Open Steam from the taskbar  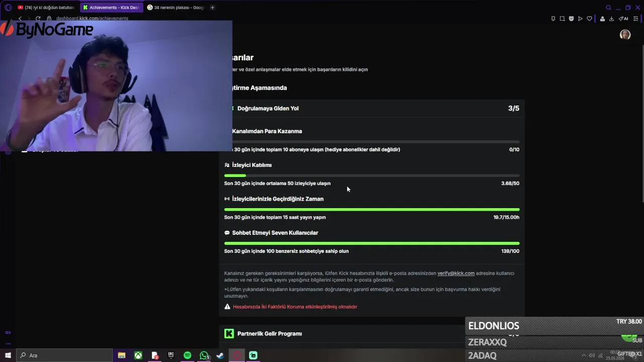click(220, 355)
